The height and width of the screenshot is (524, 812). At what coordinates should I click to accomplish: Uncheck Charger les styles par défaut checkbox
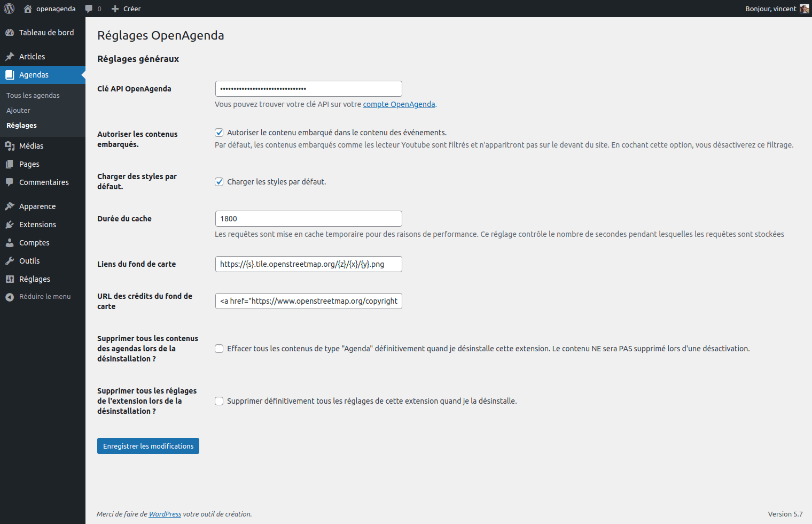pos(219,182)
